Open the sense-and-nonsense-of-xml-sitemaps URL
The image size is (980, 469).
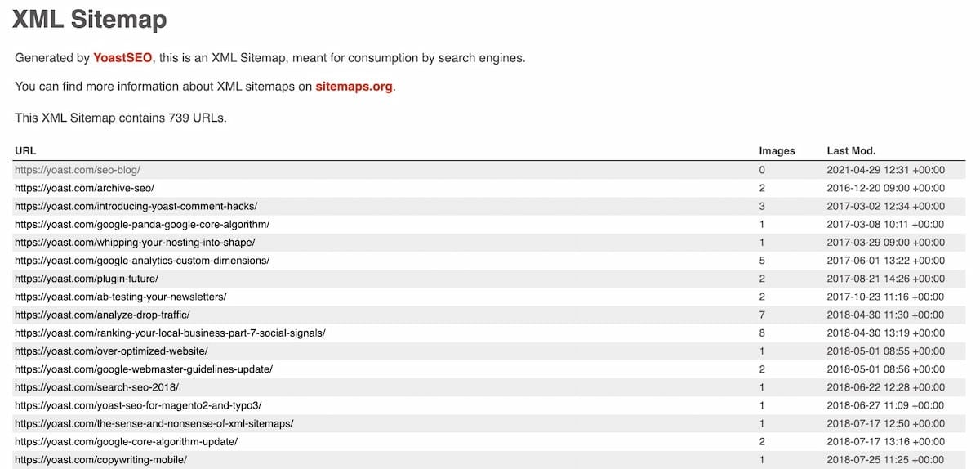154,423
